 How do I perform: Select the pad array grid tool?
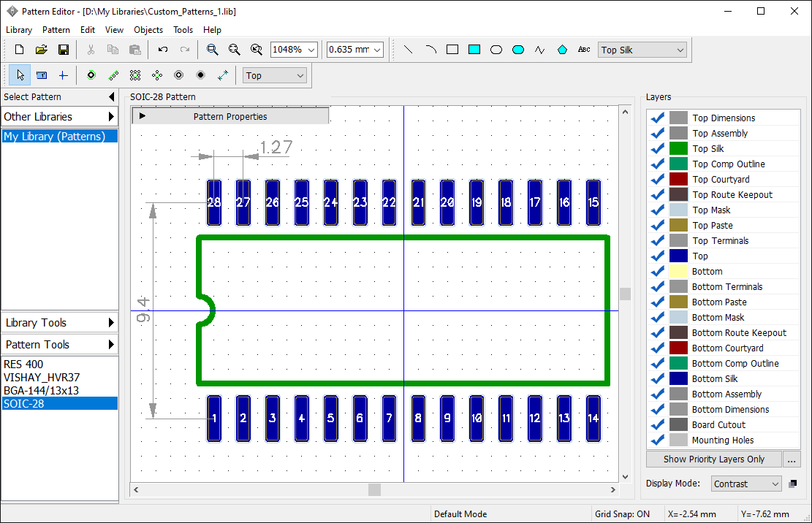135,75
